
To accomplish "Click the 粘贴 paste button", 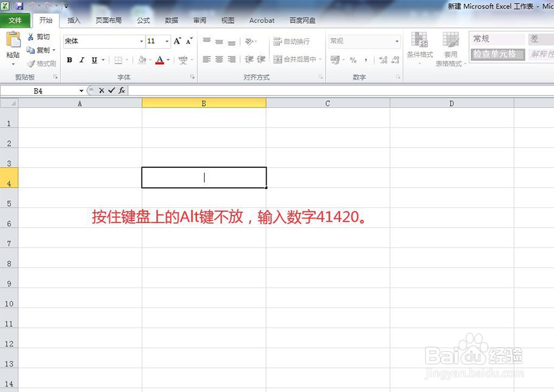I will 12,49.
